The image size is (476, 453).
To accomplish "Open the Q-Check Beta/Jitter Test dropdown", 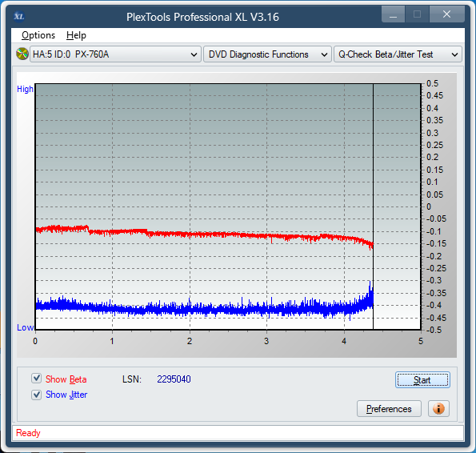I will pos(398,54).
